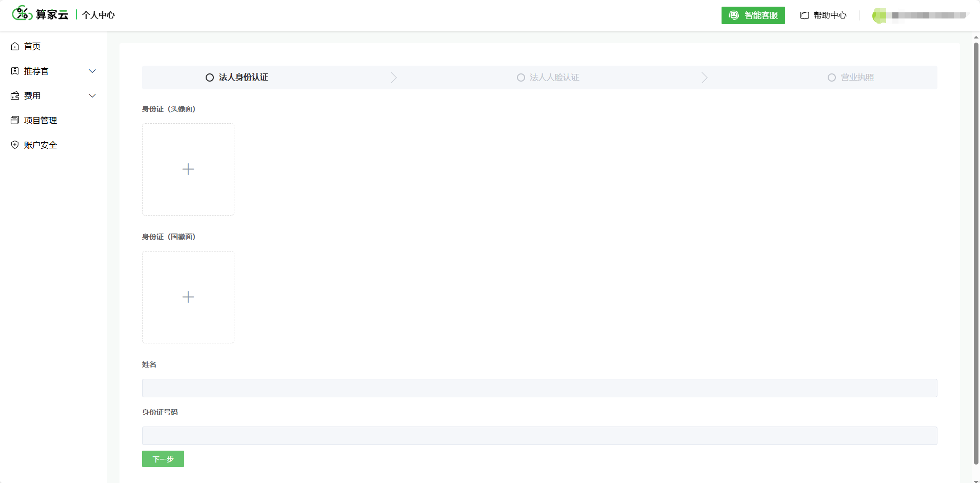Click the 身份证号码 input field

point(539,436)
